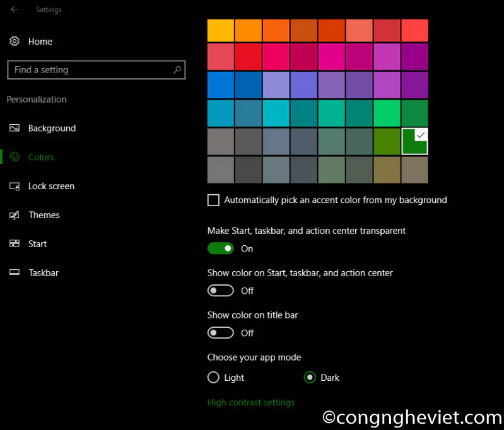This screenshot has width=504, height=430.
Task: Click the back arrow in Settings
Action: pos(14,9)
